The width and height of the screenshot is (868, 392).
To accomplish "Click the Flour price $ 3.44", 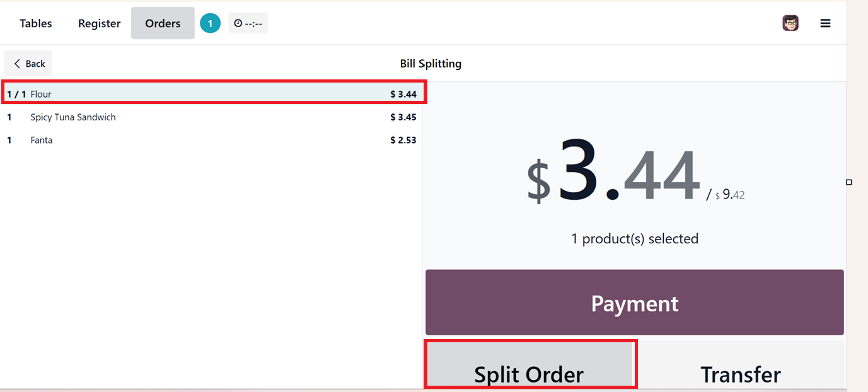I will 403,95.
